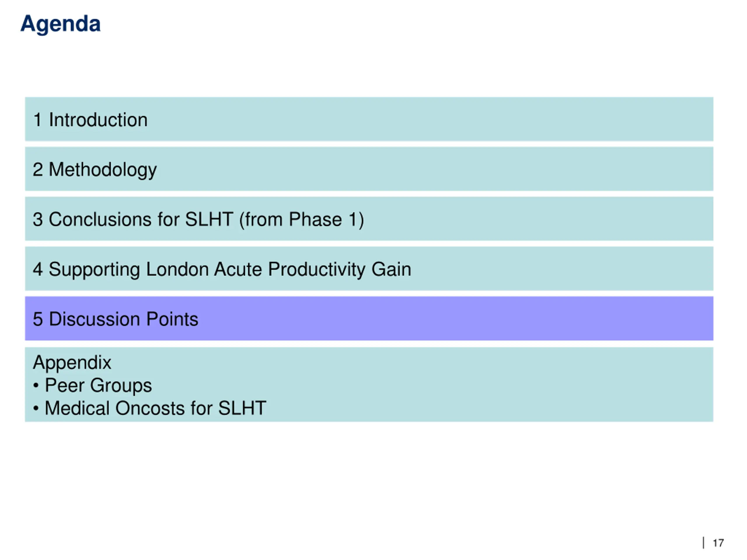
Task: Select the highlighted Discussion Points item
Action: 369,319
